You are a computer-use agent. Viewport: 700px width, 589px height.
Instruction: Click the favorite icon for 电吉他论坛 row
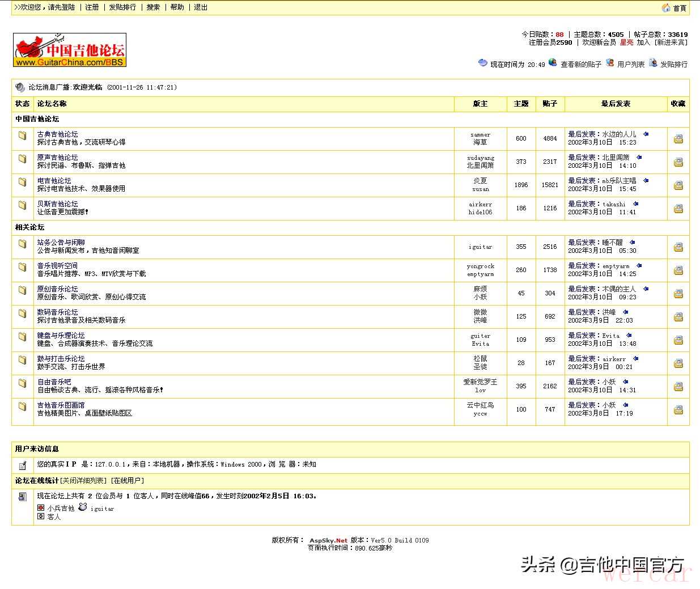coord(678,185)
